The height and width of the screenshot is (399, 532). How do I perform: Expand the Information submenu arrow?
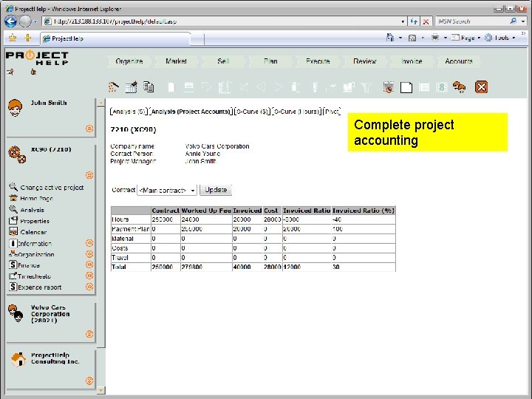click(x=89, y=243)
